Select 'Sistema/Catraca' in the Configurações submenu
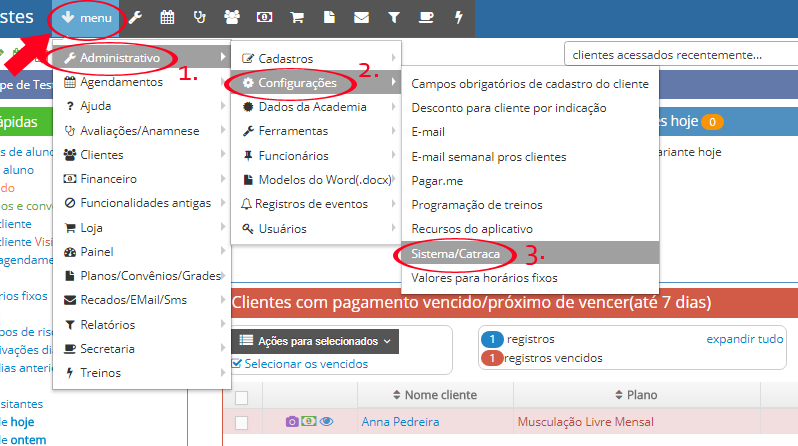Image resolution: width=798 pixels, height=446 pixels. pos(456,254)
